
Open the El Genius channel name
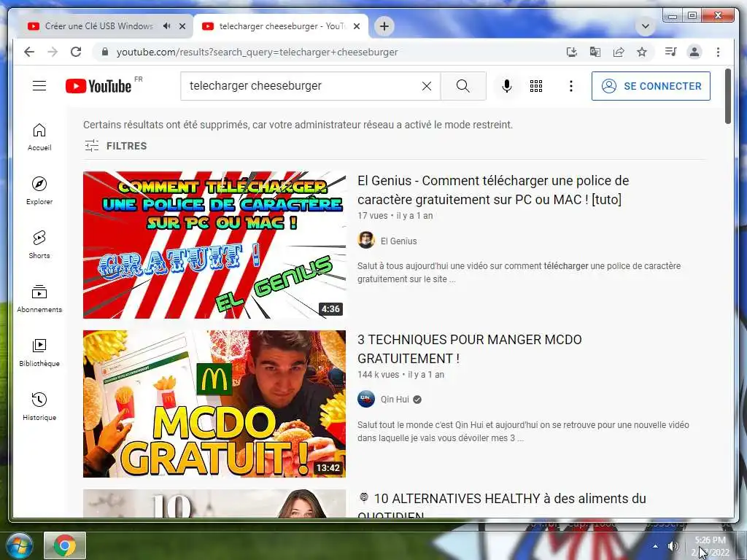pyautogui.click(x=398, y=241)
